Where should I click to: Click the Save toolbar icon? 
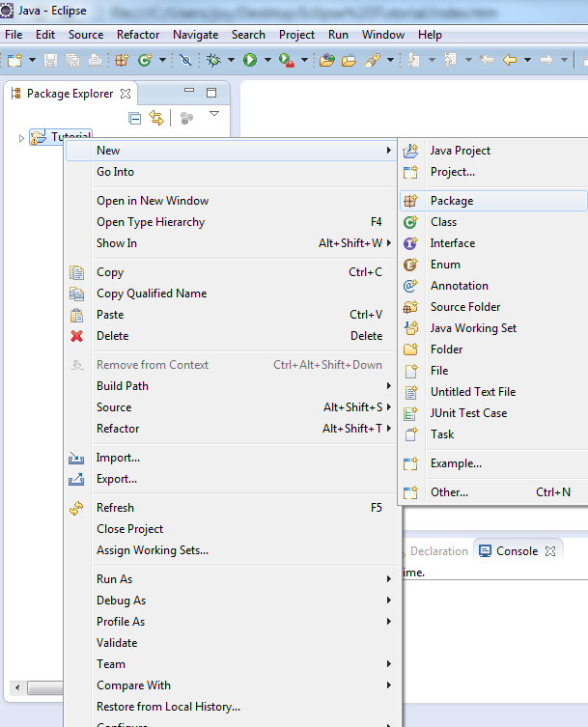point(50,60)
